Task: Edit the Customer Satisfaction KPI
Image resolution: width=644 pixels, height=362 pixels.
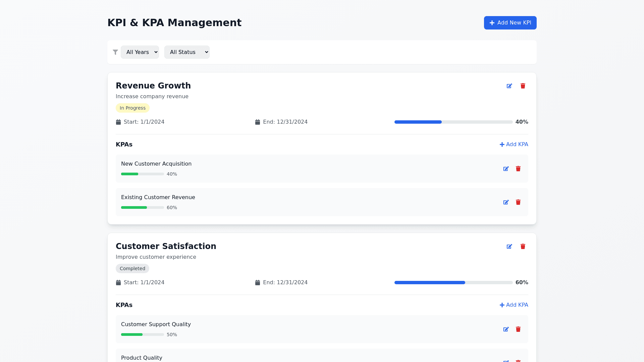Action: (x=509, y=247)
